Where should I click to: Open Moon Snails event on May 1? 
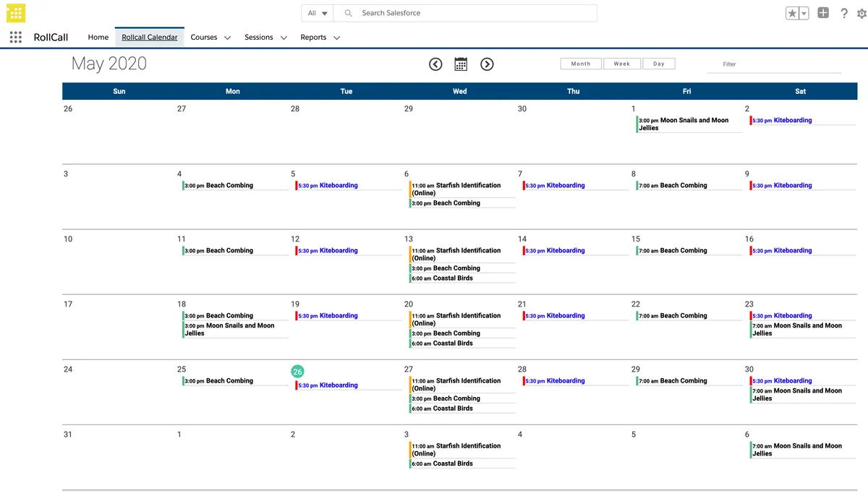coord(689,124)
